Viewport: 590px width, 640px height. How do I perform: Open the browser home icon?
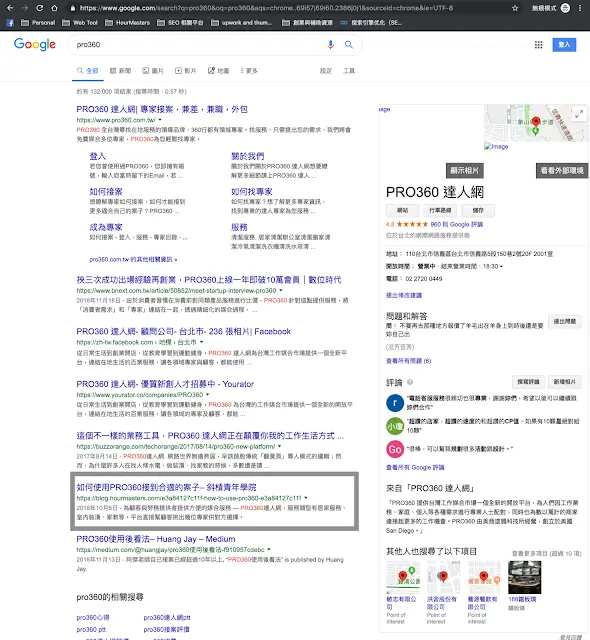[54, 8]
